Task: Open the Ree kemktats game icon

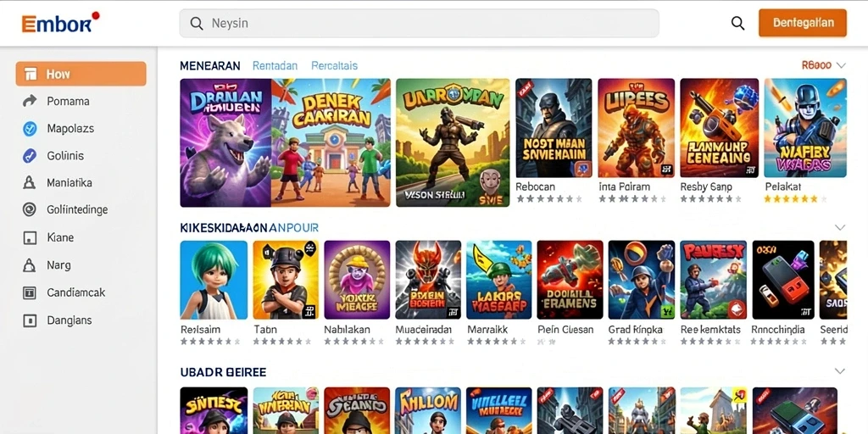Action: coord(713,280)
